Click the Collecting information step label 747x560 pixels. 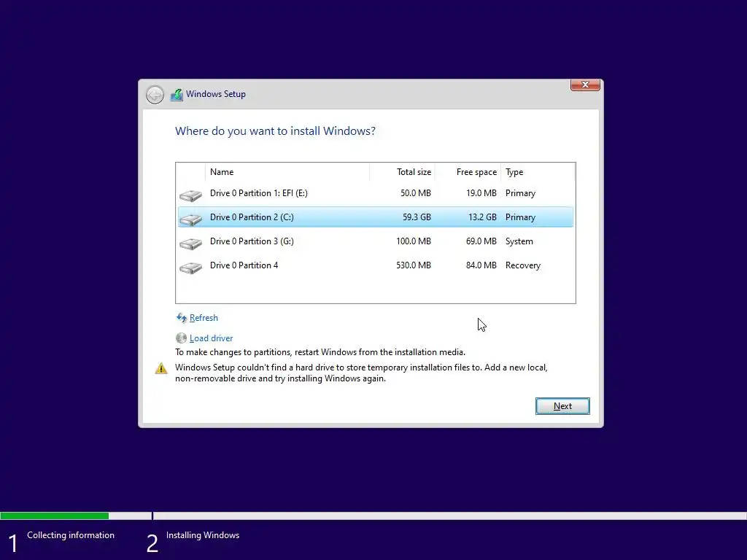coord(71,535)
